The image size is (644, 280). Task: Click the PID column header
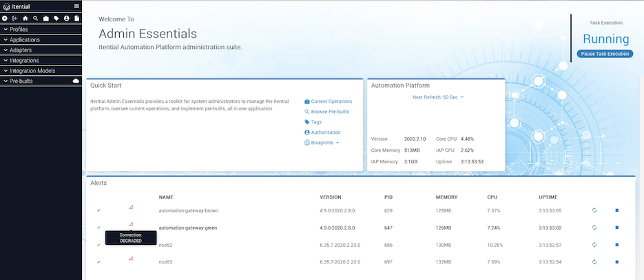click(388, 197)
